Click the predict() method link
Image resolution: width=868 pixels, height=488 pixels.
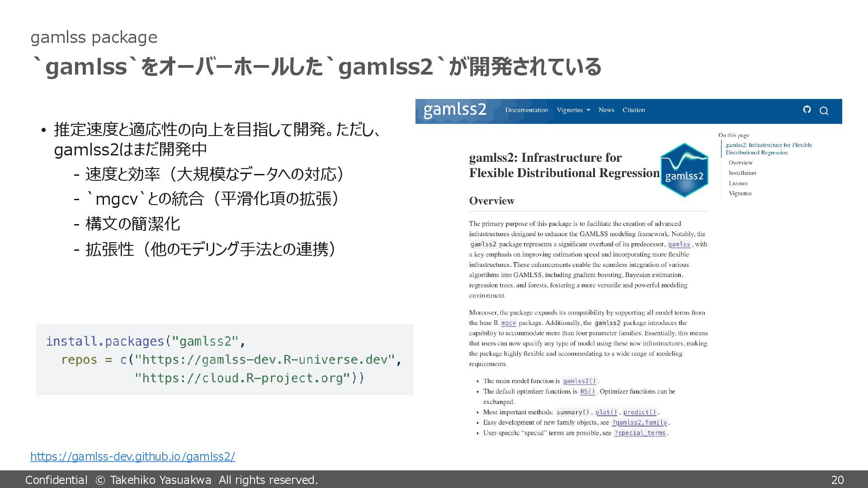[639, 413]
